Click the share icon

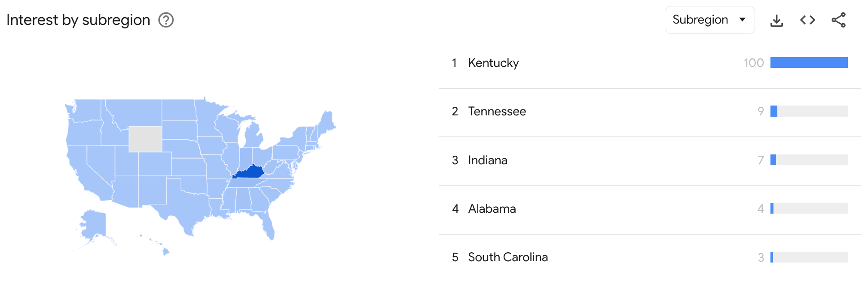click(838, 20)
